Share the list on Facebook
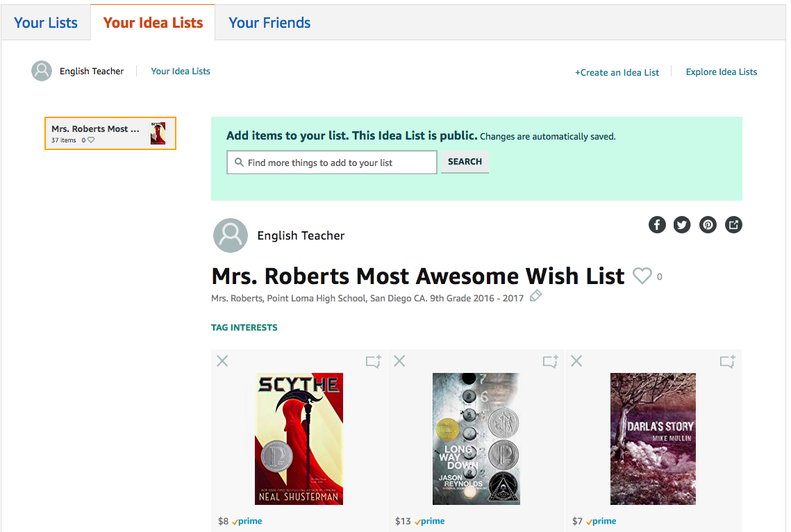 656,224
